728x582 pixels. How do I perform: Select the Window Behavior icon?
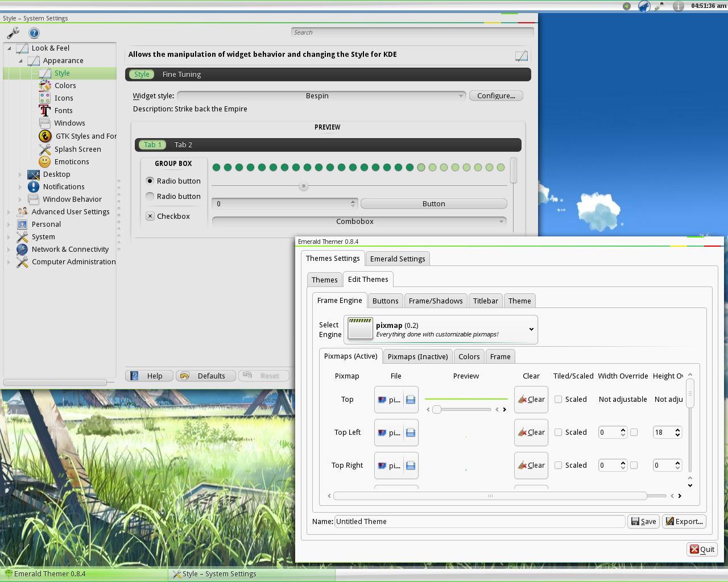(34, 199)
